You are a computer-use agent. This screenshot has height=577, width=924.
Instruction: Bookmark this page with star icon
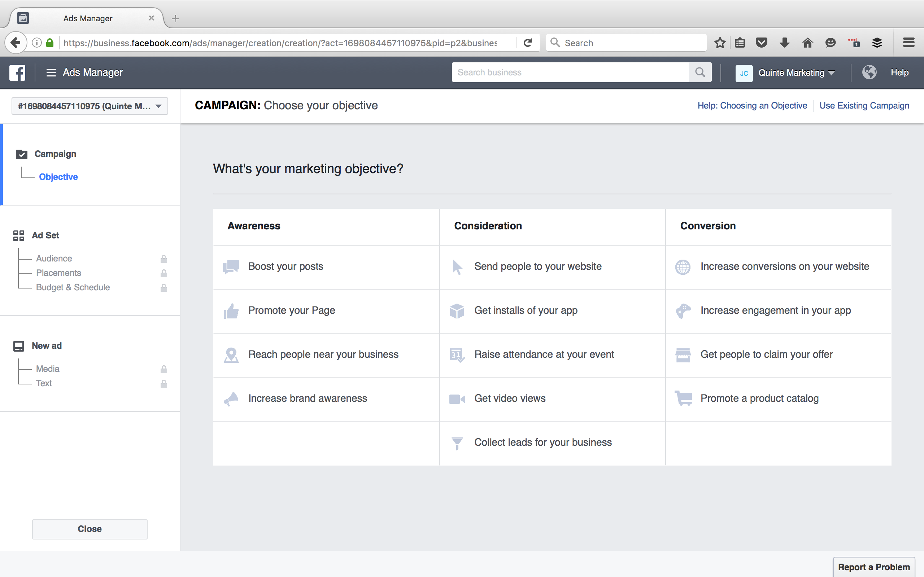click(x=720, y=43)
